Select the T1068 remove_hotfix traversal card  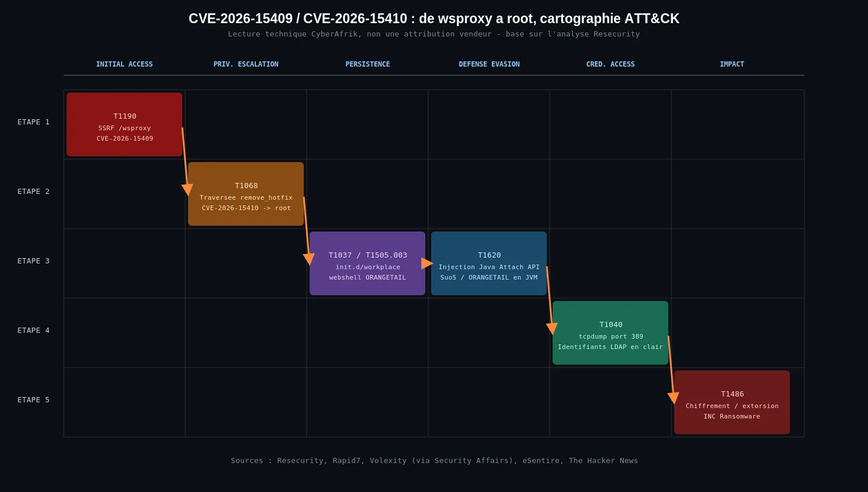[246, 194]
